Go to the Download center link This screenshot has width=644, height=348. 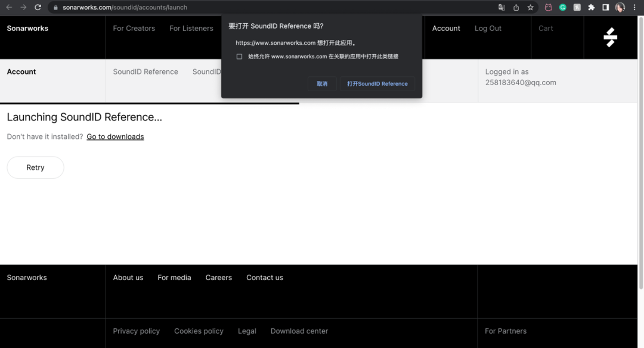tap(299, 331)
